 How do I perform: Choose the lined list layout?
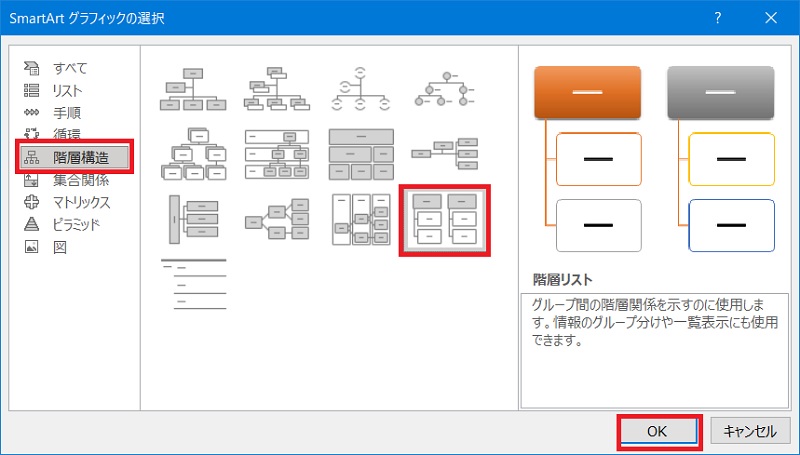tap(193, 285)
